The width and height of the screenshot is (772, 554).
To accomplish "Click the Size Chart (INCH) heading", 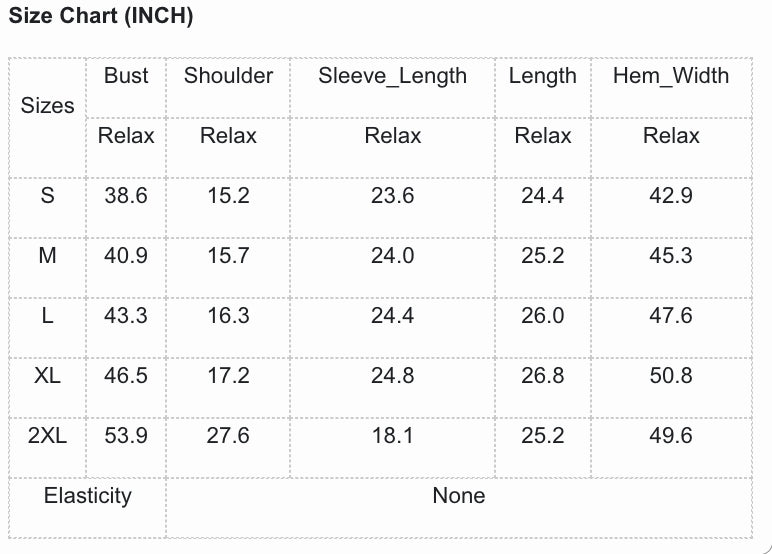I will coord(101,15).
